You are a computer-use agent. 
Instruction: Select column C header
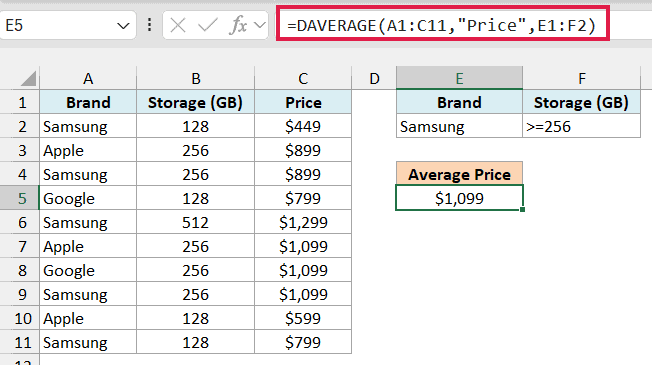click(303, 78)
